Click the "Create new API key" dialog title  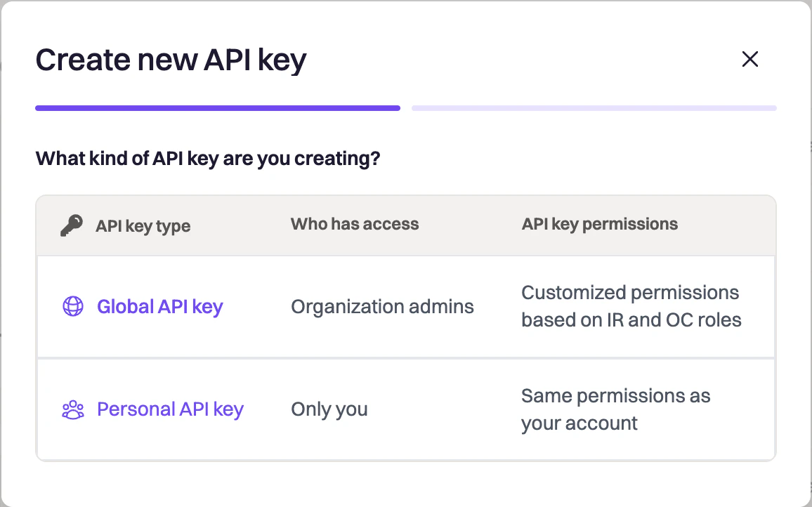pyautogui.click(x=171, y=60)
